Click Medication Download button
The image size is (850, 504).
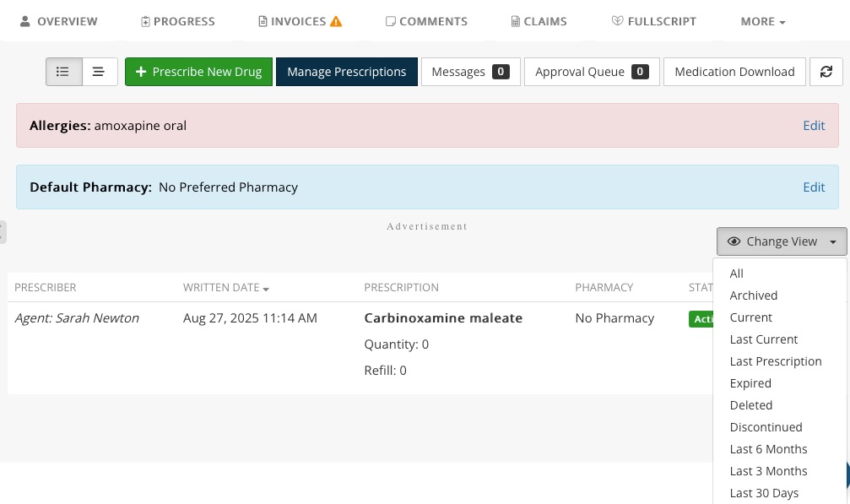[734, 72]
